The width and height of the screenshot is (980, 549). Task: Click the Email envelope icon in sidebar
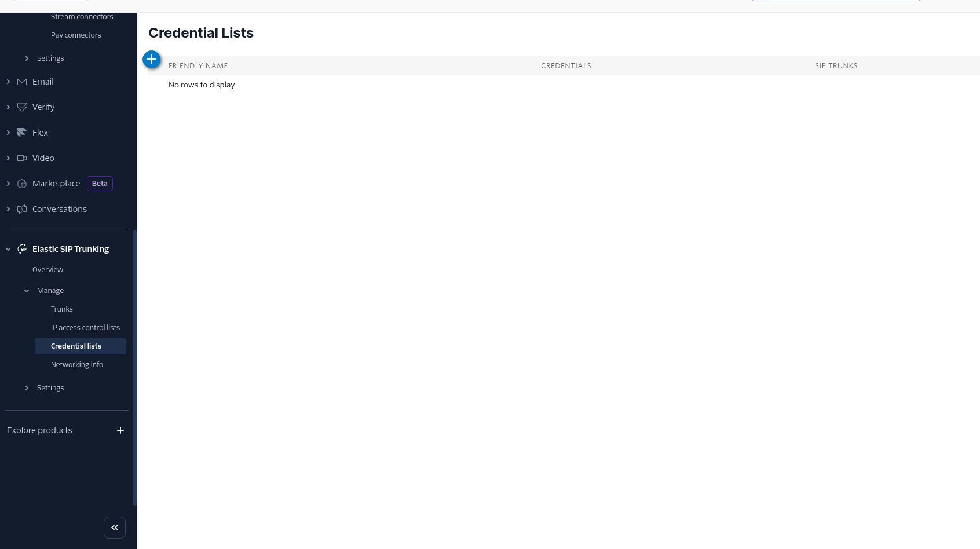[x=22, y=82]
